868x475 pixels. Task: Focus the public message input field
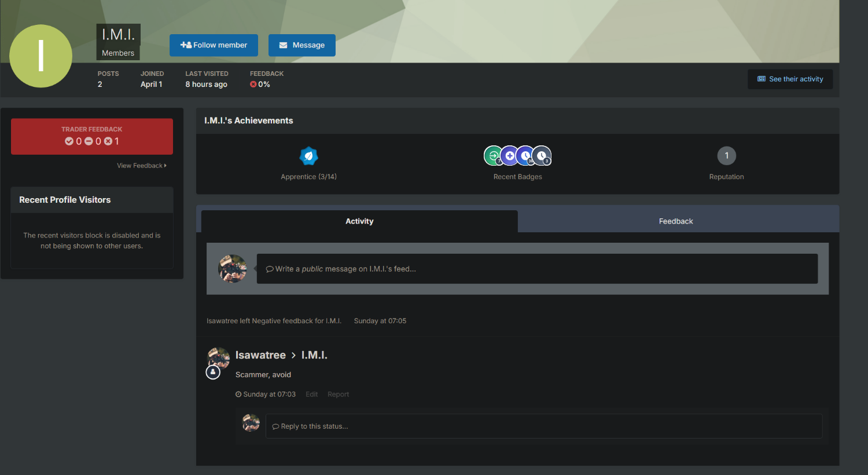tap(536, 269)
